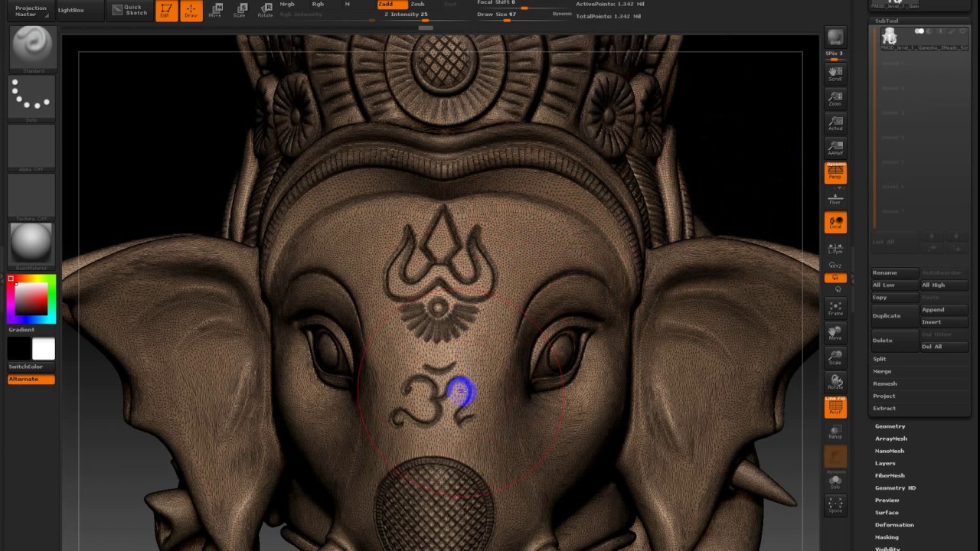Image resolution: width=980 pixels, height=551 pixels.
Task: Open the Alpha Off slot
Action: [x=31, y=148]
